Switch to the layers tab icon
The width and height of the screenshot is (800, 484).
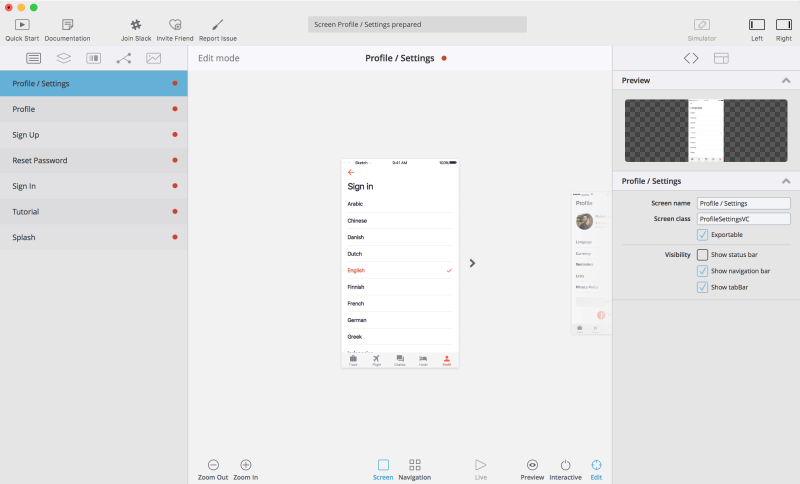coord(64,58)
